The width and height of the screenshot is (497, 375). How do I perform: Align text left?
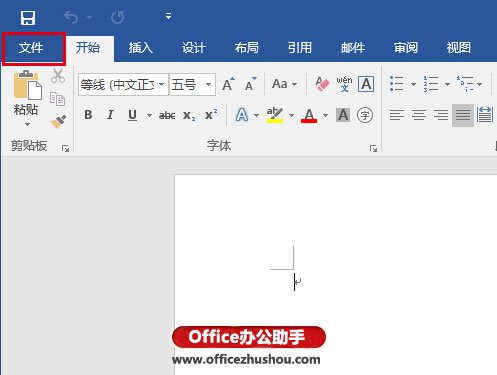point(397,115)
